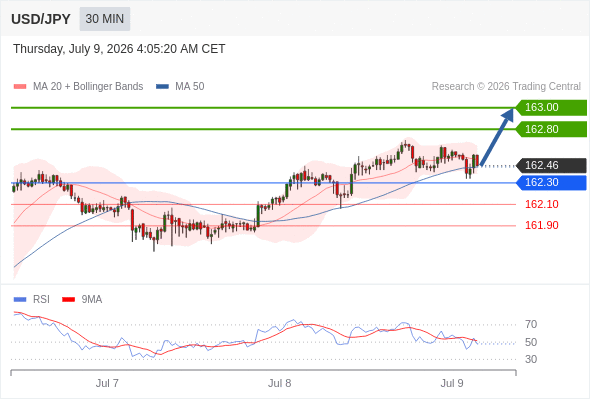This screenshot has width=590, height=400.
Task: Click the 162.10 support level label
Action: 541,204
